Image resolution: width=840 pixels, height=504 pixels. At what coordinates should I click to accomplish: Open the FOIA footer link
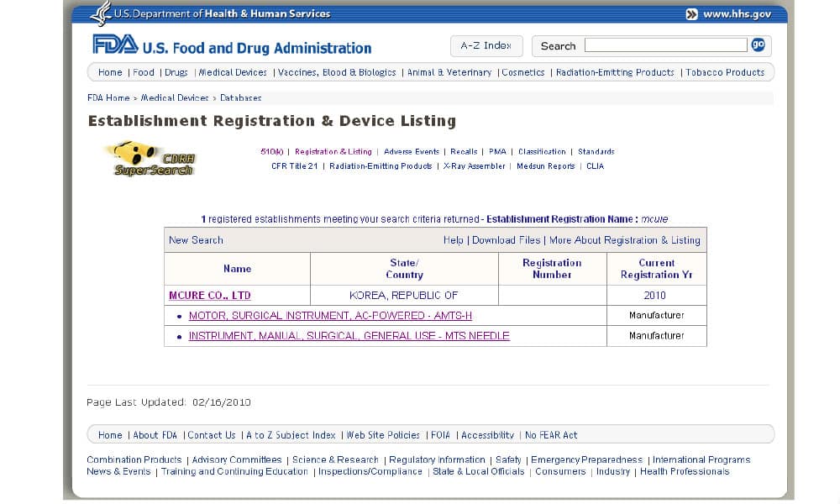pos(440,435)
